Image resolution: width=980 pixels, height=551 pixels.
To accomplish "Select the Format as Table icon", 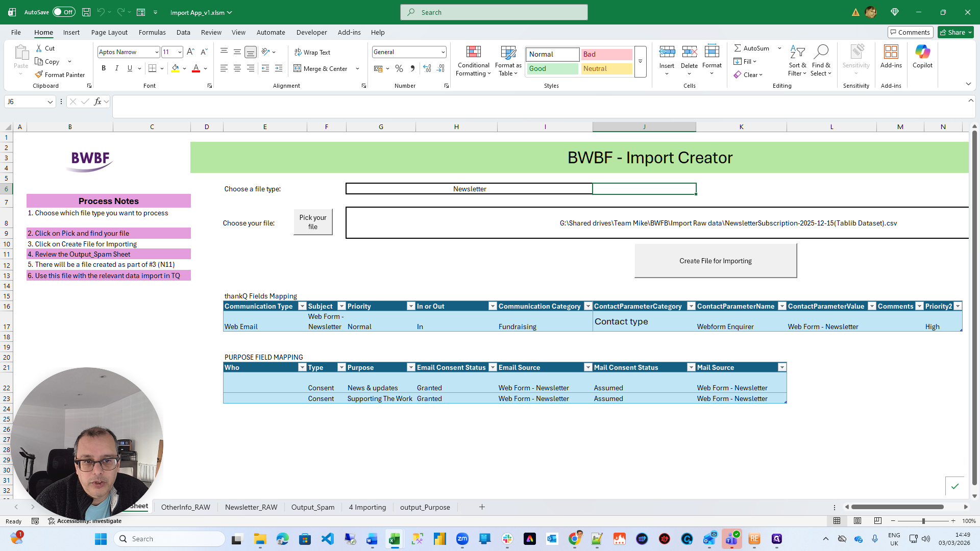I will pos(507,61).
